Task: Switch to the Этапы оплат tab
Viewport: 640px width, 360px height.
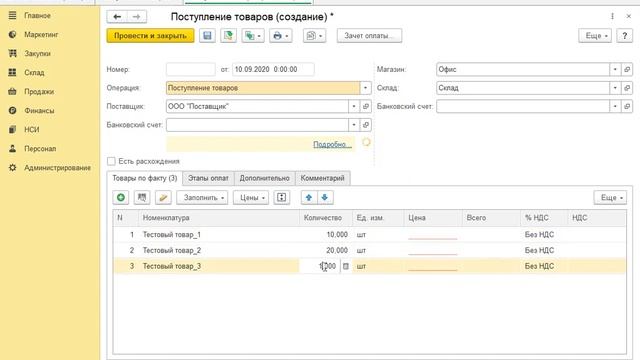Action: point(208,178)
